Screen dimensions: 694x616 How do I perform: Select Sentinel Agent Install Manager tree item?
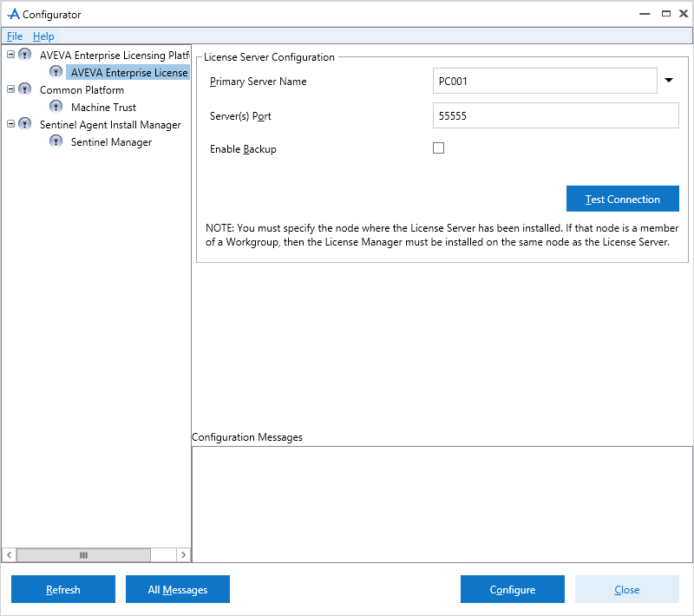[x=110, y=125]
